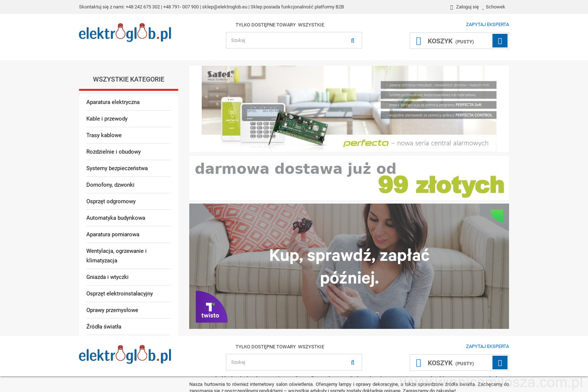Open the free delivery from 99 złotych banner
This screenshot has height=392, width=588.
point(349,178)
